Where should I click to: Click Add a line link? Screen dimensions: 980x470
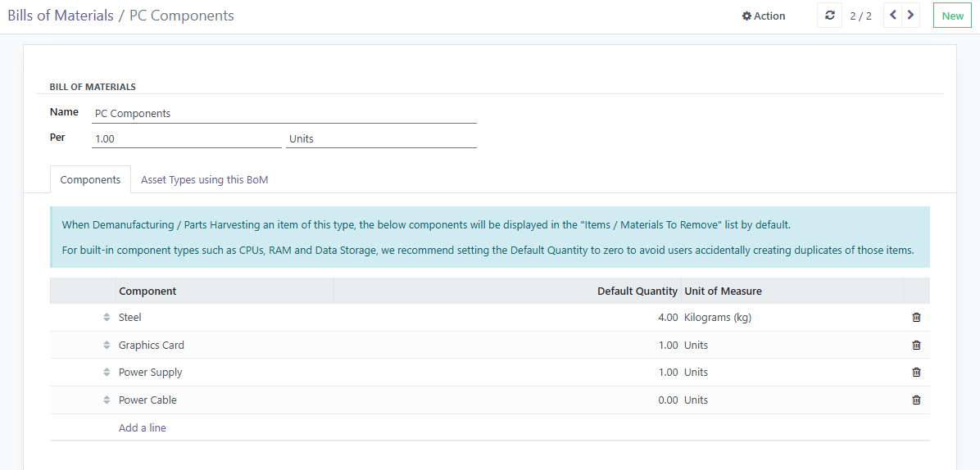coord(143,427)
